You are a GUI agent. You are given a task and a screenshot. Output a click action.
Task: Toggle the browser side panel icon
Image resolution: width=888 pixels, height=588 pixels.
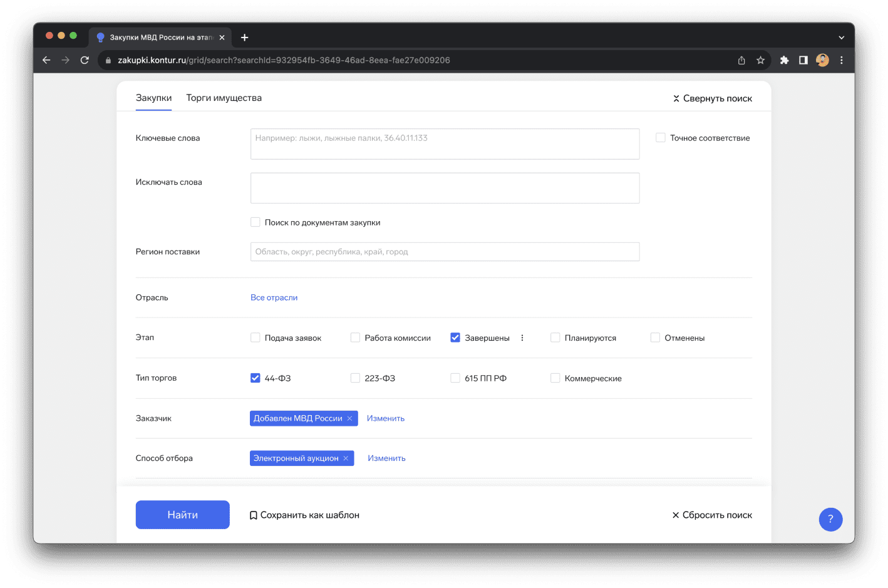[803, 60]
